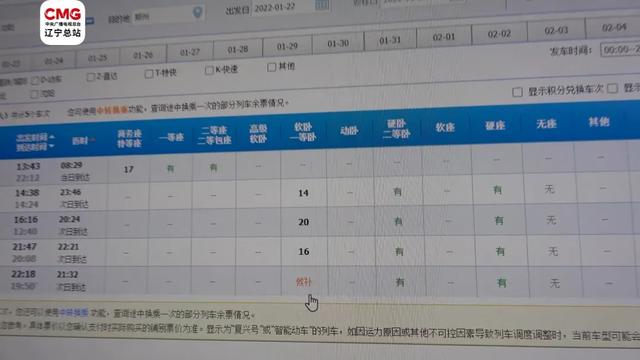Click the 无座 column header

(546, 123)
